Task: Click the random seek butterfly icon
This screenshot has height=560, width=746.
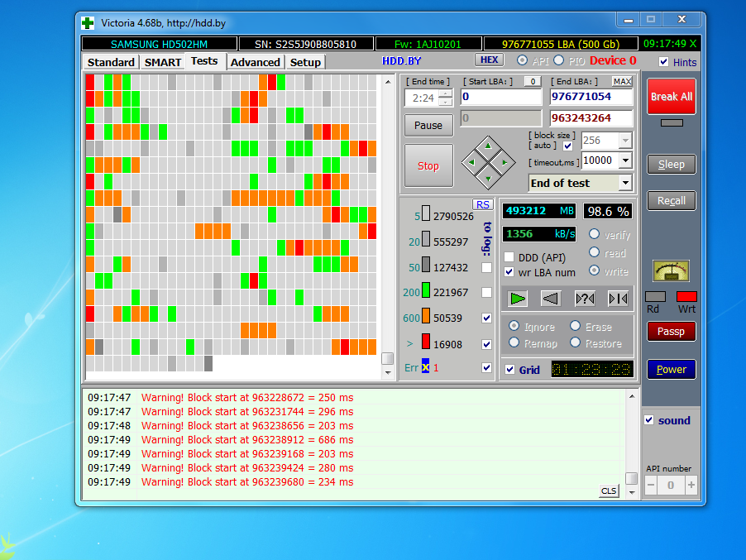Action: (x=585, y=299)
